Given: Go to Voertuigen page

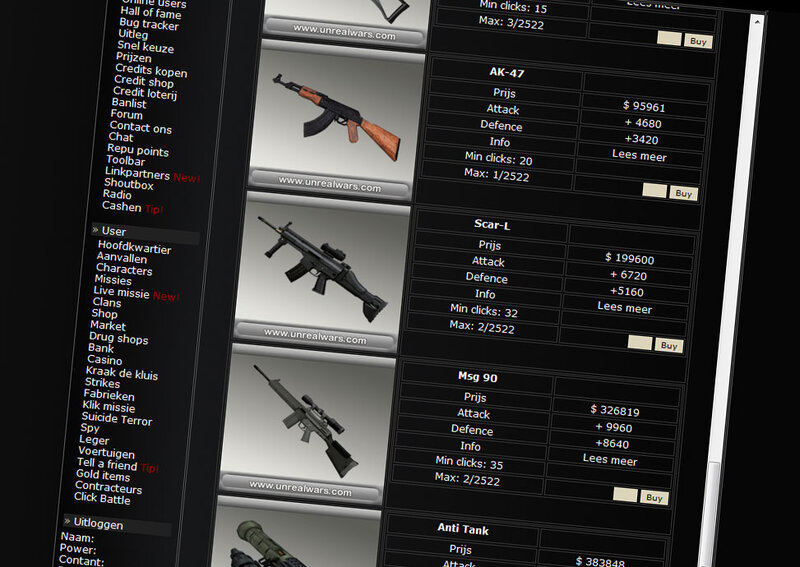Looking at the screenshot, I should coord(106,452).
